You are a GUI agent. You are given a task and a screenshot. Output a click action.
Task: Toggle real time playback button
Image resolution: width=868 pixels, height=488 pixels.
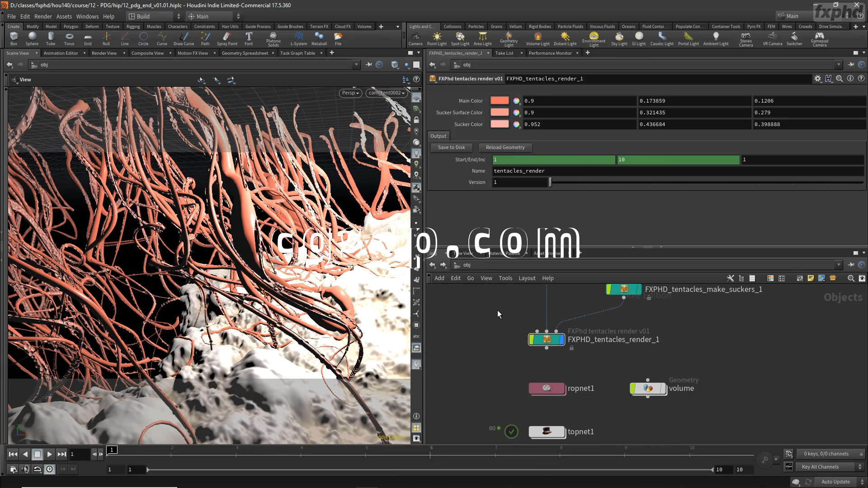(49, 469)
